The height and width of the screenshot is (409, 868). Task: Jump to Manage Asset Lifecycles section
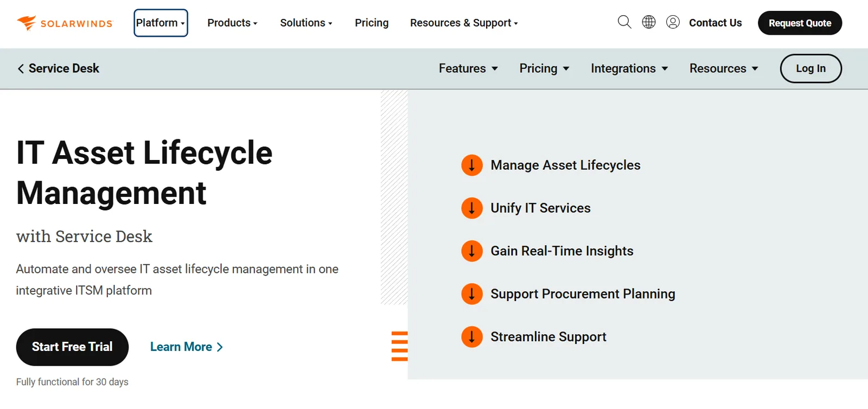click(x=565, y=165)
